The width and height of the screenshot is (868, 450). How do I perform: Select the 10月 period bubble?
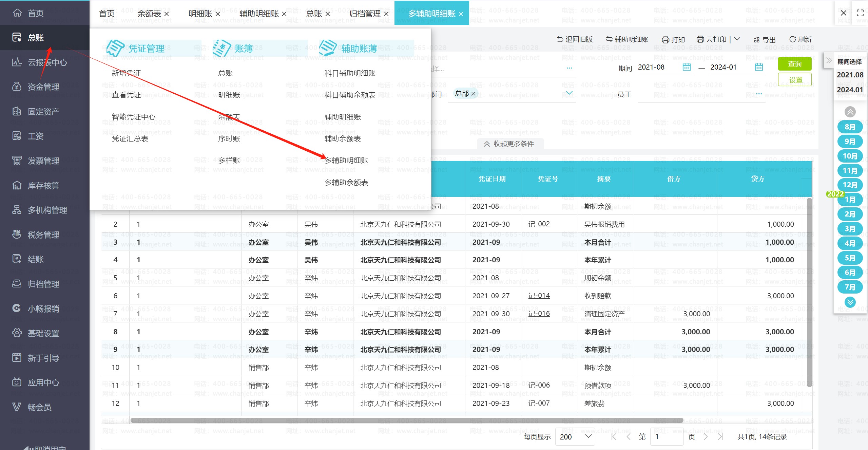850,156
